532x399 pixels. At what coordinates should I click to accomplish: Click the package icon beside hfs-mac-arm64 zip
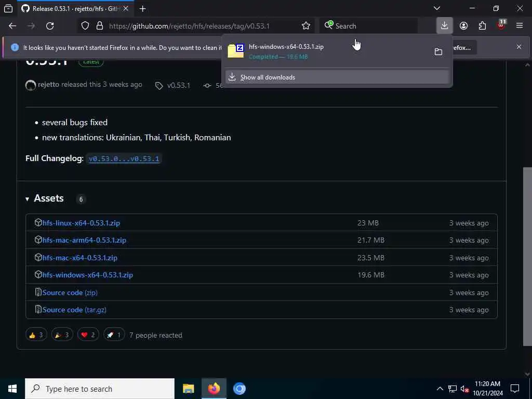coord(38,240)
